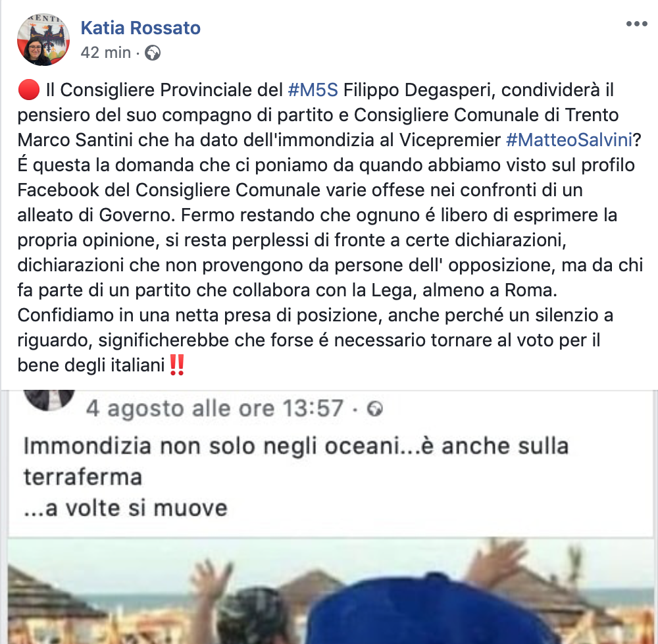Screen dimensions: 658x644
Task: Open the #M5S hashtag
Action: [x=313, y=90]
